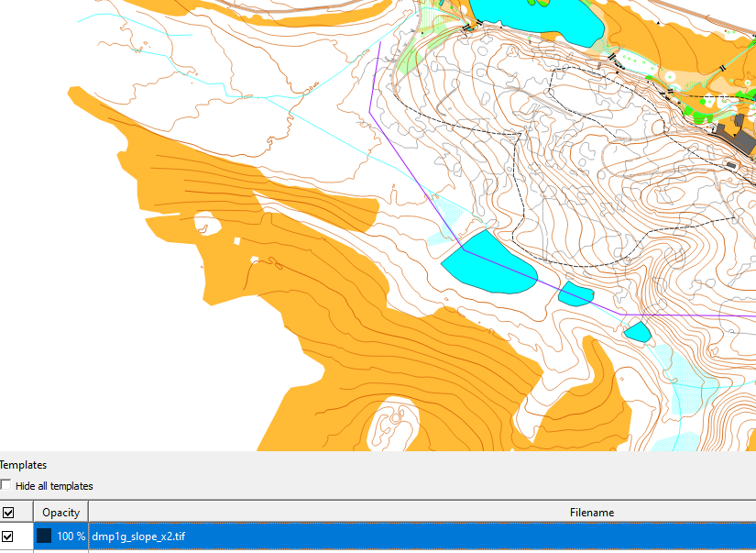Click the Filename column header
The width and height of the screenshot is (756, 553).
click(422, 512)
